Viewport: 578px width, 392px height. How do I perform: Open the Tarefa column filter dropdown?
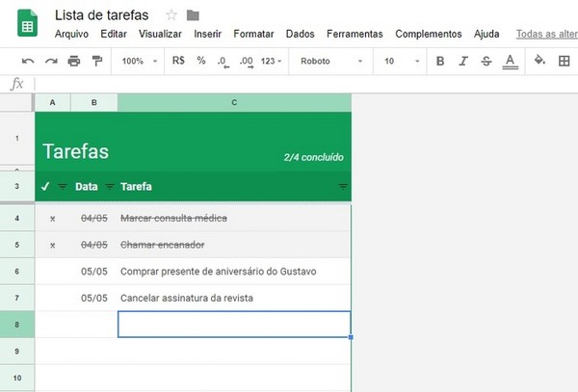pos(342,186)
